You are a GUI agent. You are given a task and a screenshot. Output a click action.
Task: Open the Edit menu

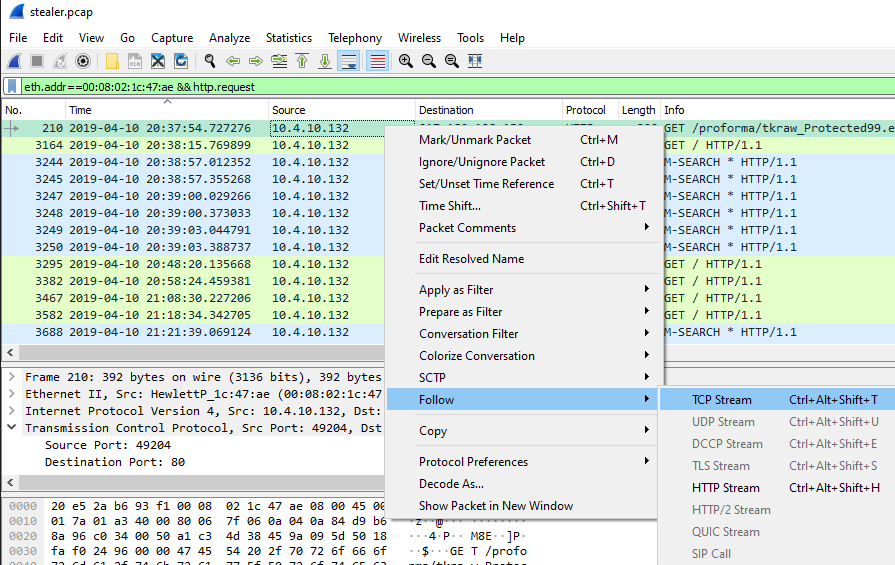[53, 38]
